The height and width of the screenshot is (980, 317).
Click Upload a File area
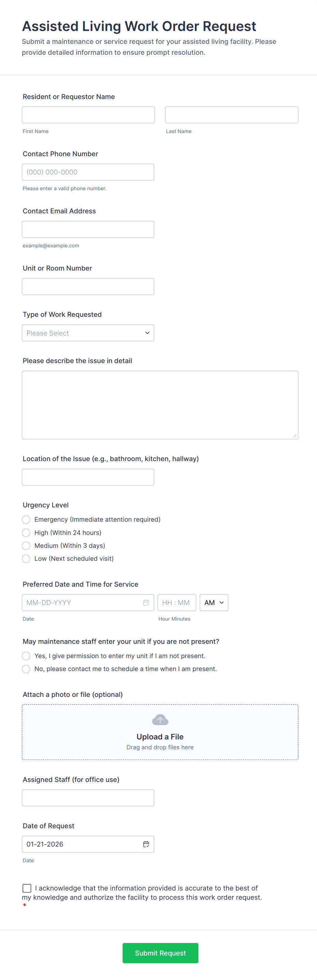coord(160,732)
